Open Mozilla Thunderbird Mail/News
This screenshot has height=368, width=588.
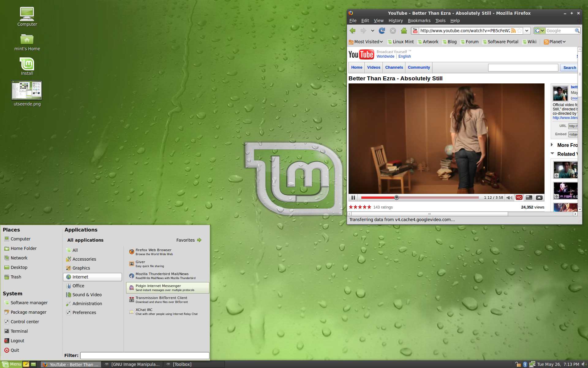point(168,276)
